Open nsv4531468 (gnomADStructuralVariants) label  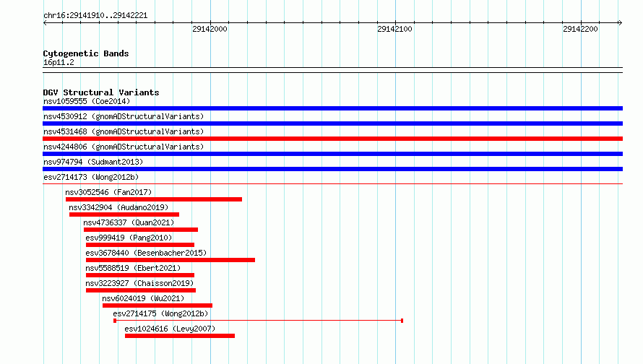(124, 131)
